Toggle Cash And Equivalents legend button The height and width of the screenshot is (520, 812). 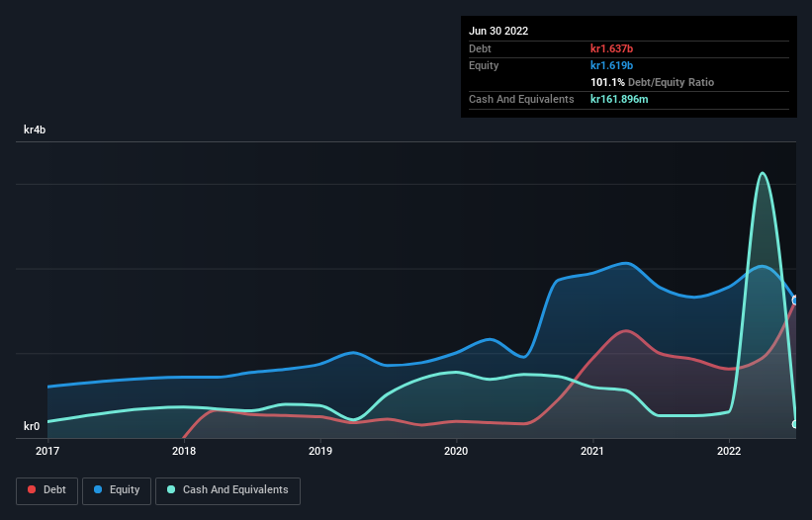[x=227, y=491]
